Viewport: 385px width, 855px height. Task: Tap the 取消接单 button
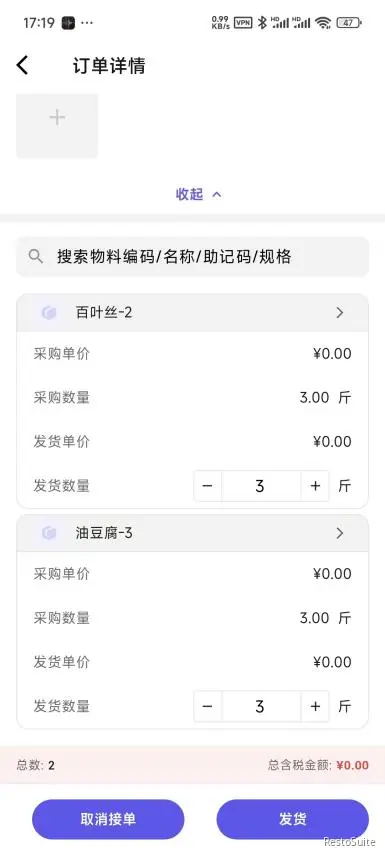click(x=108, y=819)
